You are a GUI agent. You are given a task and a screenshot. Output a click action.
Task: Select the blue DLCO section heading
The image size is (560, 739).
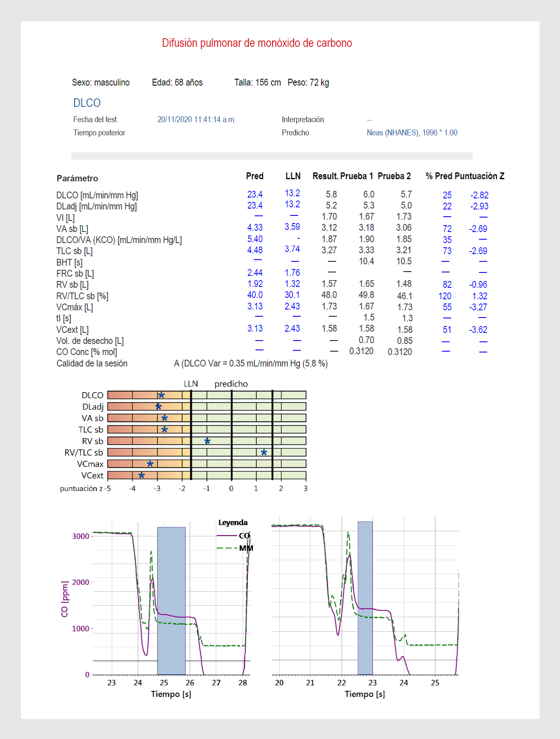87,103
